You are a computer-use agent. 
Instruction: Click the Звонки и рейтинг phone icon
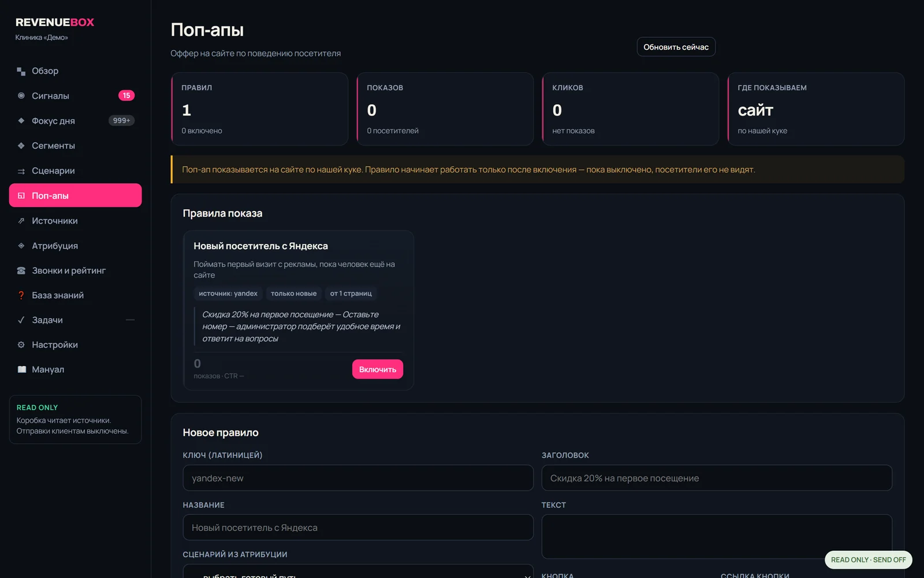coord(21,271)
